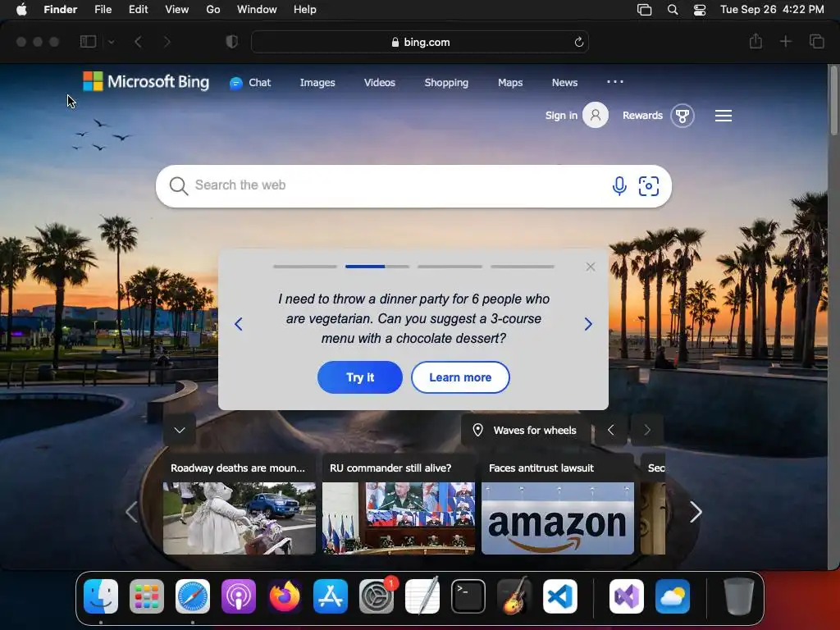Open the App Store Dock icon
The image size is (840, 630).
click(331, 596)
